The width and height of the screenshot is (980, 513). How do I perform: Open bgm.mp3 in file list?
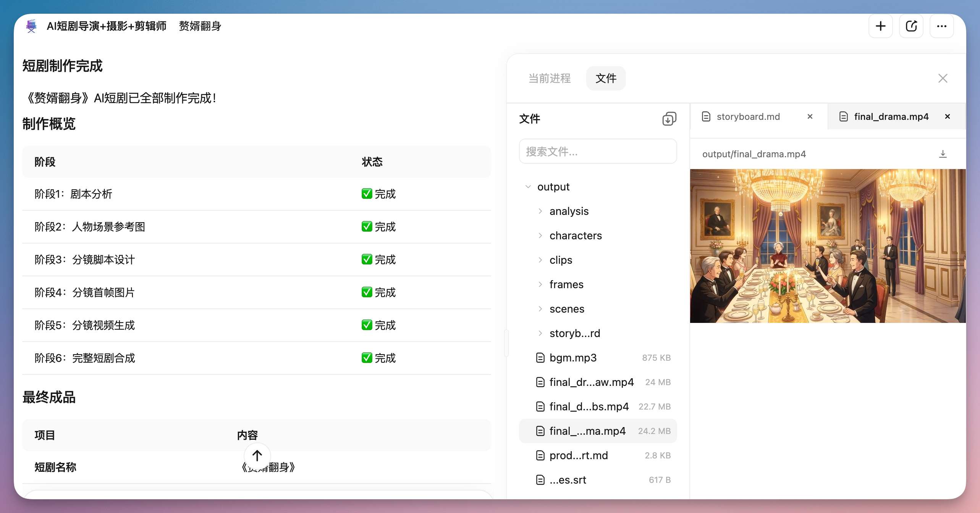coord(598,358)
